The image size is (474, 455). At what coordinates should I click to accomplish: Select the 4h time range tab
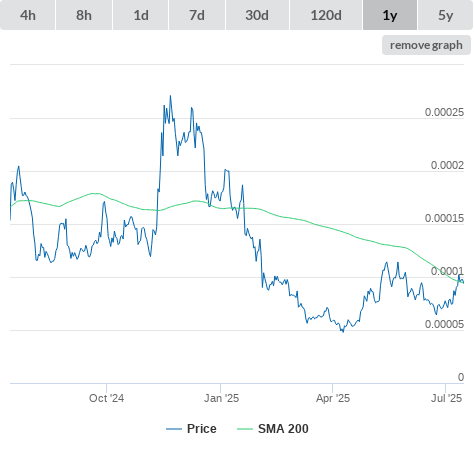[x=28, y=15]
